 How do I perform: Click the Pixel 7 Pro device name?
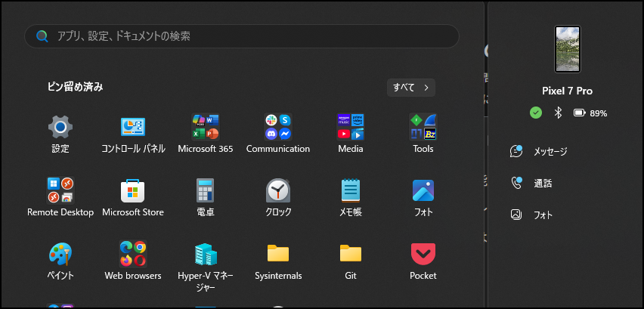[567, 91]
